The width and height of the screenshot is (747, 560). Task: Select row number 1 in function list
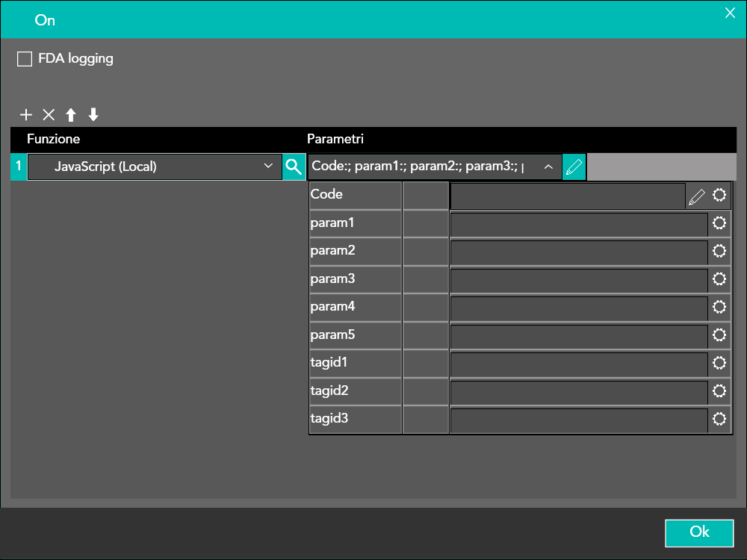pos(19,167)
